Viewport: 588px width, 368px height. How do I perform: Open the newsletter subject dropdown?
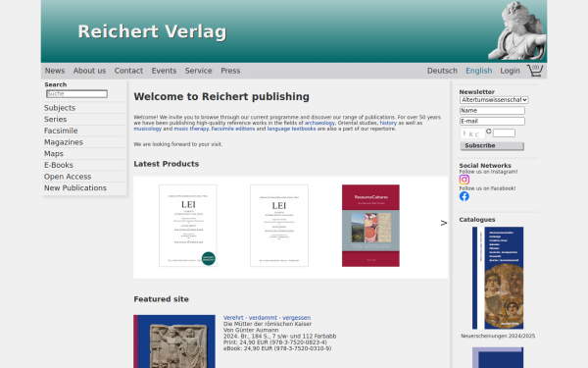tap(494, 100)
